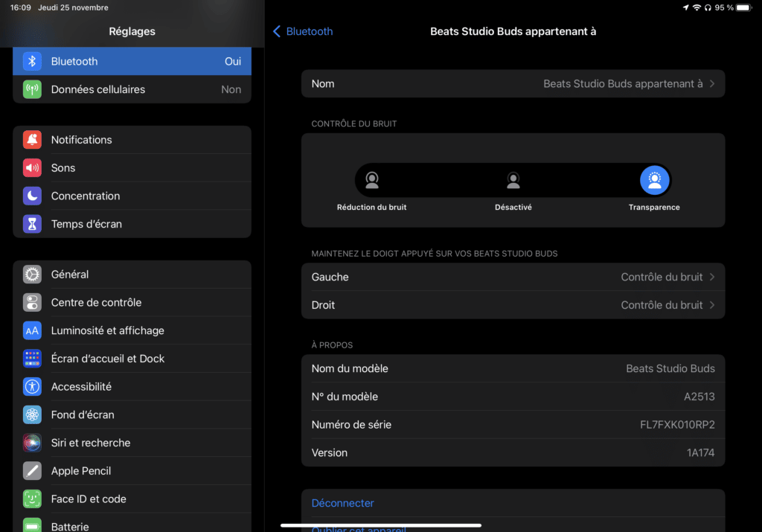The image size is (762, 532).
Task: Open Fond d'écran settings row
Action: [x=132, y=415]
